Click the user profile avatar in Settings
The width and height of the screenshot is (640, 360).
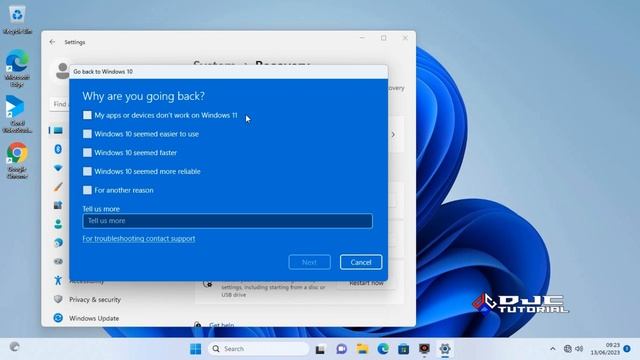[62, 71]
